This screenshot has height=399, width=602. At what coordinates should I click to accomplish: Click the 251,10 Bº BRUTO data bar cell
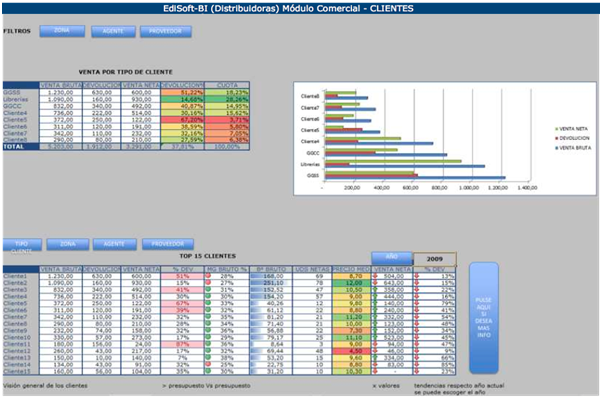click(271, 283)
